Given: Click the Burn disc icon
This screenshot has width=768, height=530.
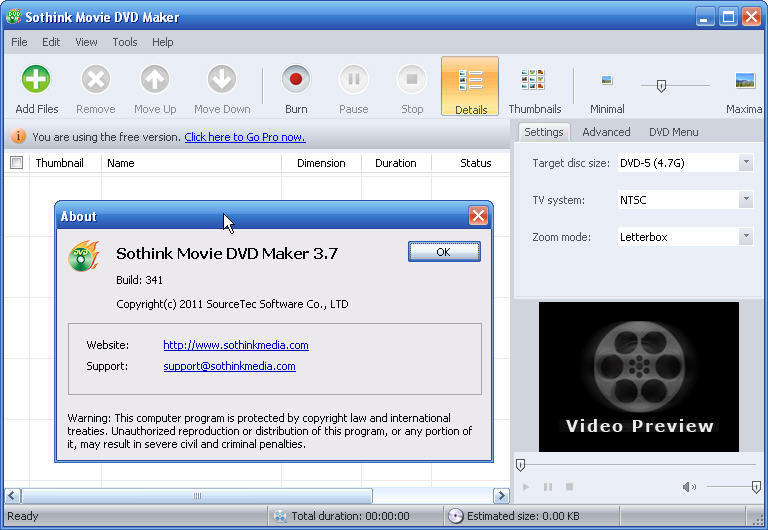Looking at the screenshot, I should click(x=296, y=80).
